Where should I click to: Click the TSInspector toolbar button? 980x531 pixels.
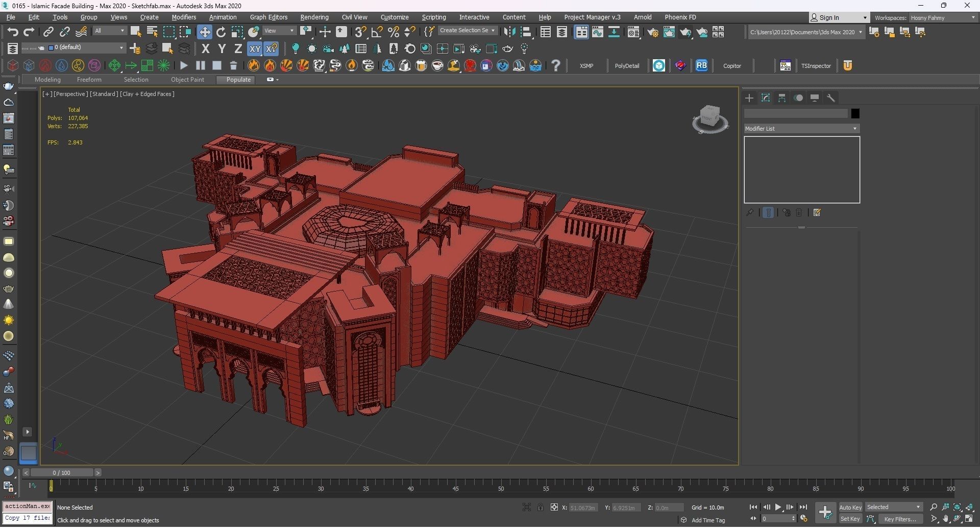[x=816, y=66]
